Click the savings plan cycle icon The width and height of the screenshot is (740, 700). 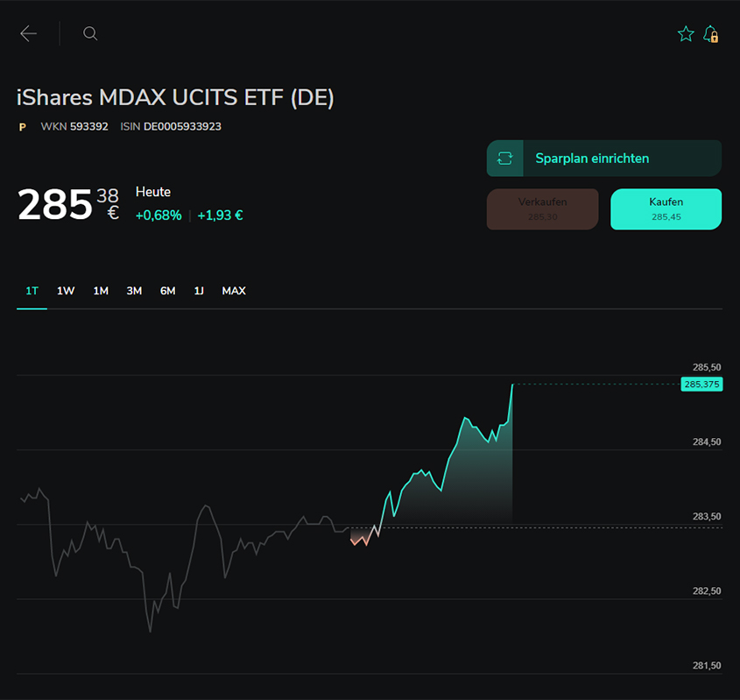tap(504, 159)
